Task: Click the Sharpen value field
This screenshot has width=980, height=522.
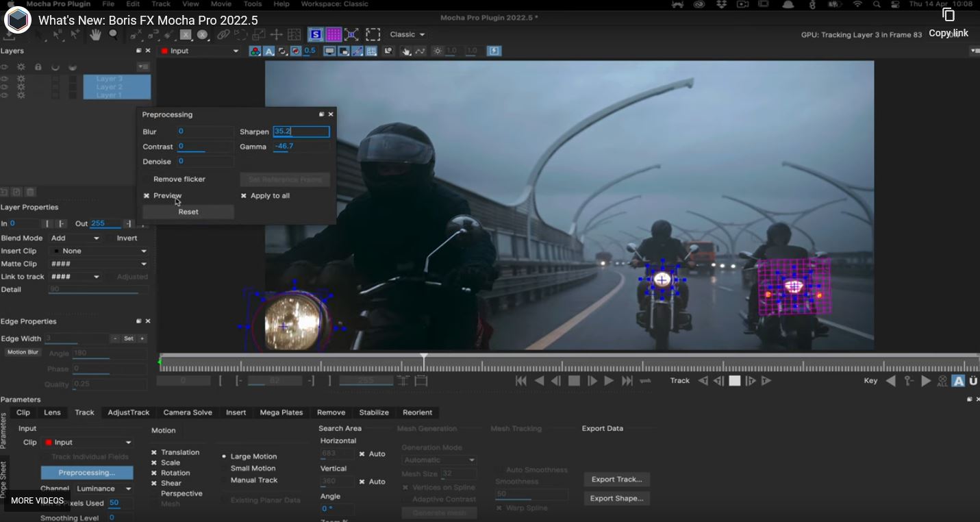Action: pos(301,132)
